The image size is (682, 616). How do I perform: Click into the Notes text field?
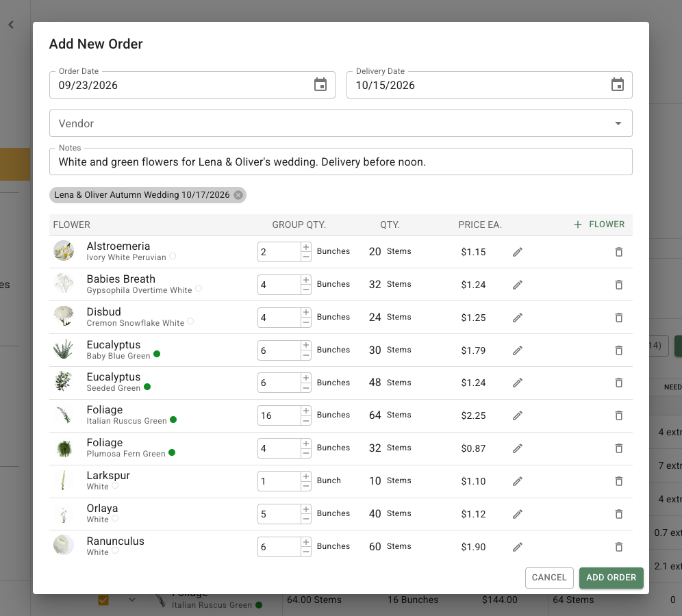[340, 162]
